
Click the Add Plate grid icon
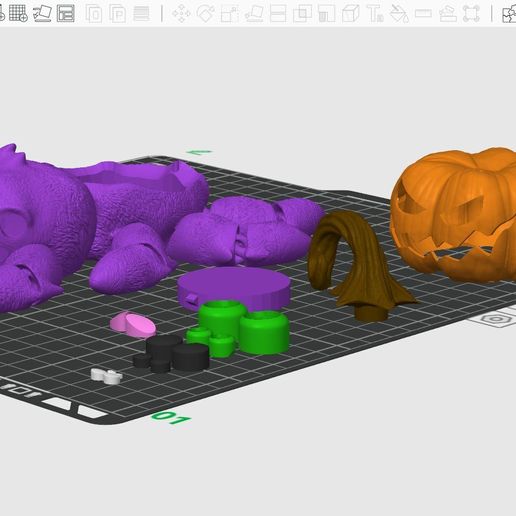coord(18,13)
